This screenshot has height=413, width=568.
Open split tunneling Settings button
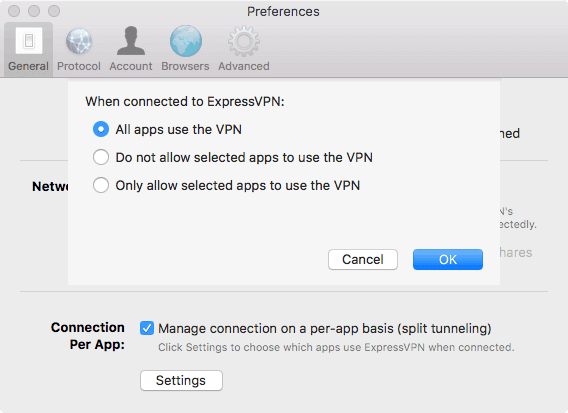(x=181, y=380)
